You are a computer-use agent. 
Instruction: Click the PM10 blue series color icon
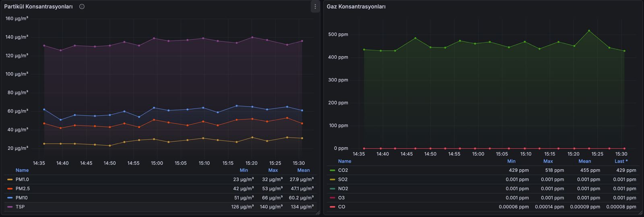(10, 198)
